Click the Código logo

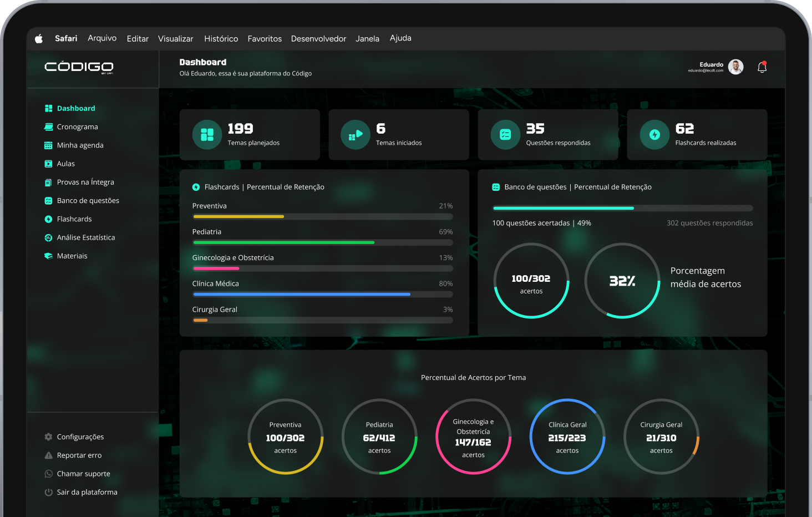79,67
